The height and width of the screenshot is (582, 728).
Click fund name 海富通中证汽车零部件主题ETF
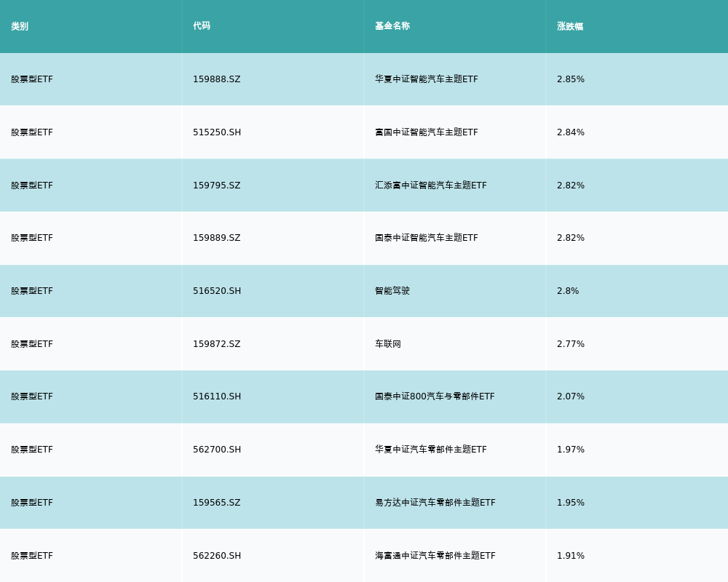[435, 555]
